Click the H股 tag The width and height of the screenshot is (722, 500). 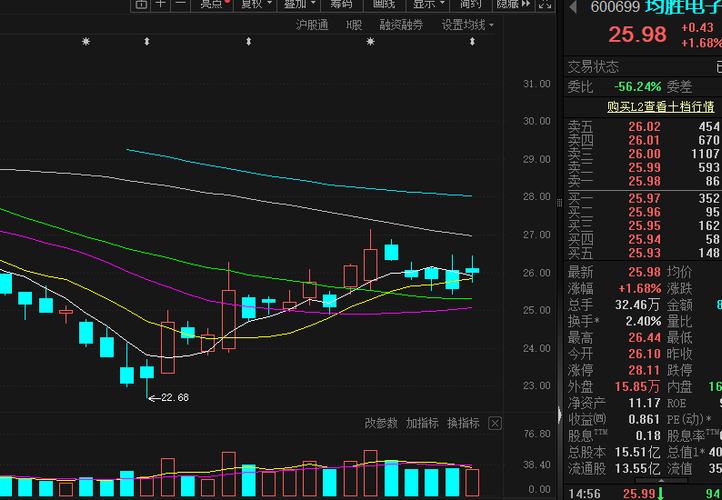pos(354,25)
